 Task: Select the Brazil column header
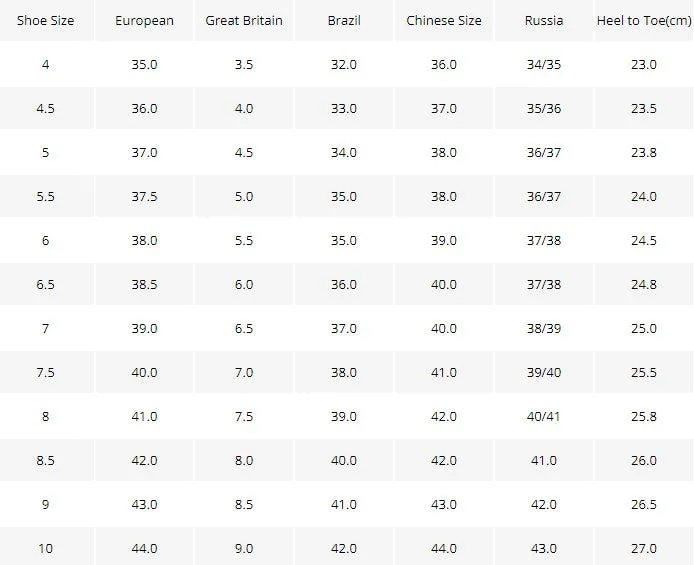[x=344, y=20]
